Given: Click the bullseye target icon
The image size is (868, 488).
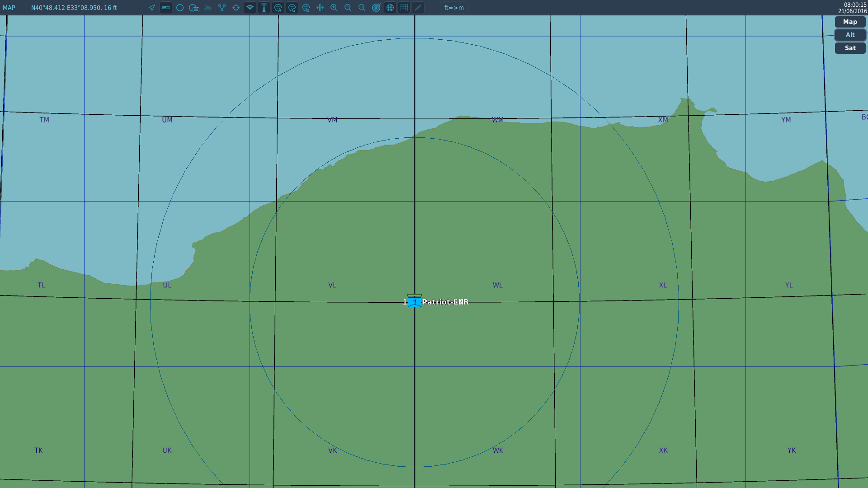Looking at the screenshot, I should [x=376, y=8].
